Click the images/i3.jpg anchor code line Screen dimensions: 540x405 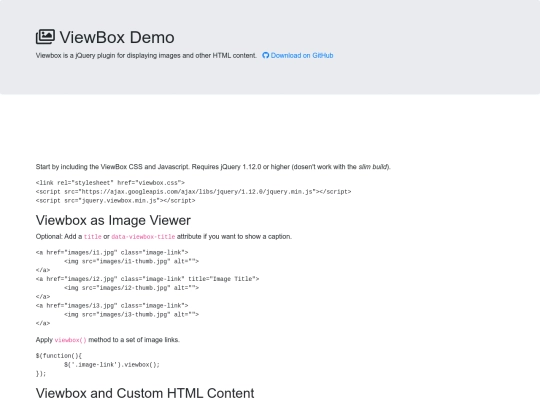(112, 305)
